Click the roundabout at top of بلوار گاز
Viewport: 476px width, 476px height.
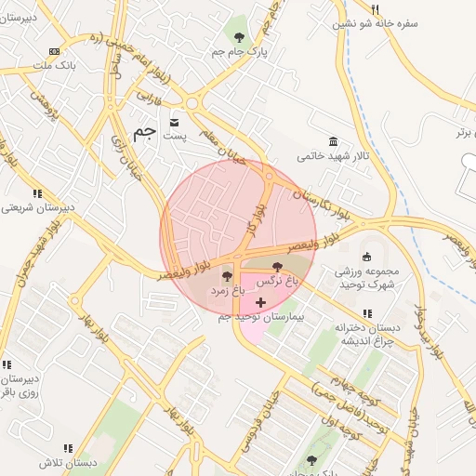point(269,177)
